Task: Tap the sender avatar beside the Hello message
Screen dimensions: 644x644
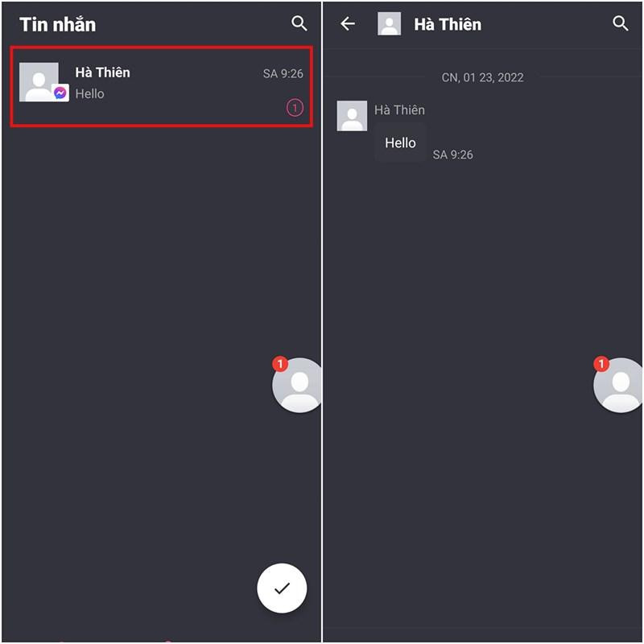Action: pyautogui.click(x=352, y=116)
